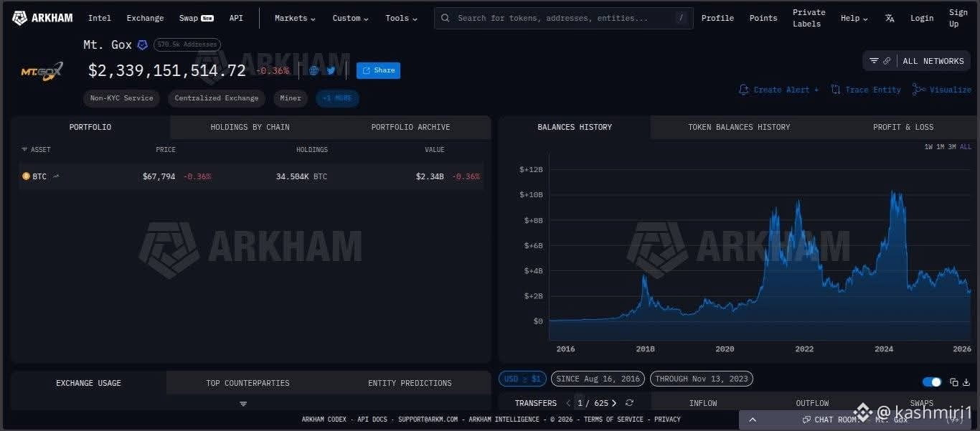Open the Markets dropdown menu
The width and height of the screenshot is (980, 431).
(295, 18)
